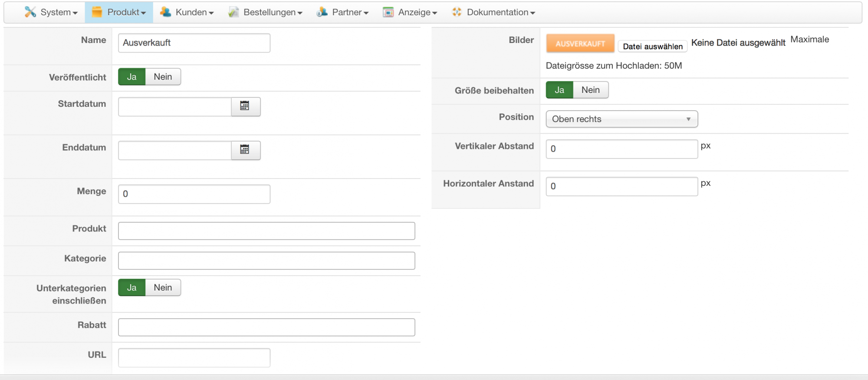Click into the URL input field

tap(194, 357)
